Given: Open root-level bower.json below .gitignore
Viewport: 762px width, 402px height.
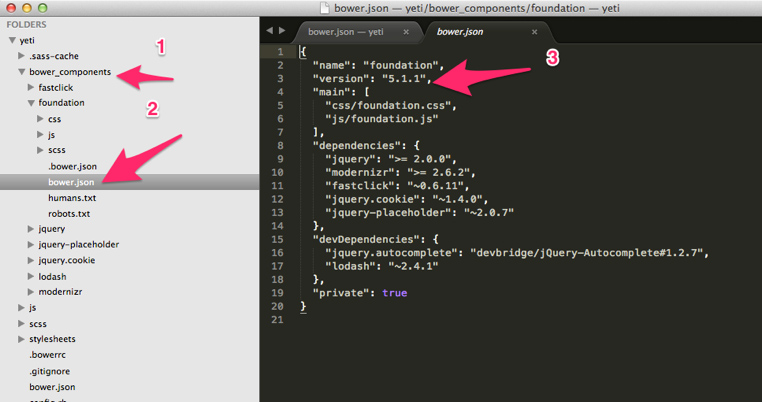Looking at the screenshot, I should pos(52,387).
